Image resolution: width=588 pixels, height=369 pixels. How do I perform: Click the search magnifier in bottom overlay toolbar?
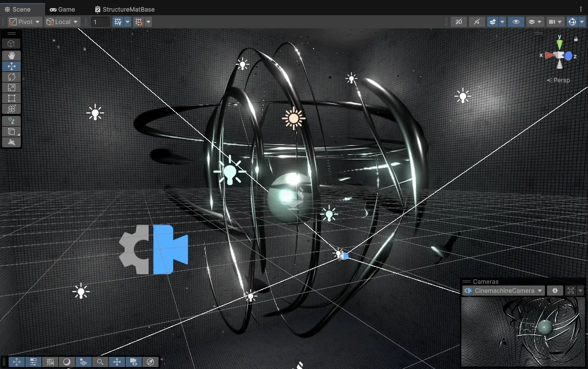pos(100,362)
